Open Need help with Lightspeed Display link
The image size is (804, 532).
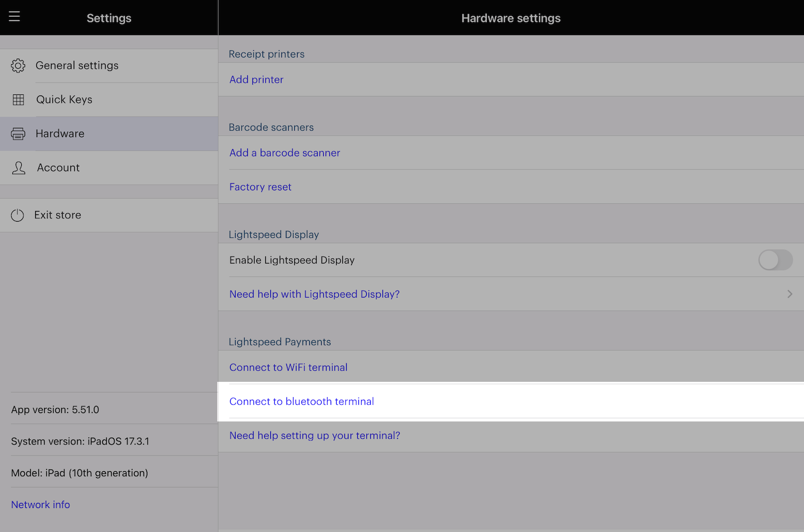coord(314,294)
